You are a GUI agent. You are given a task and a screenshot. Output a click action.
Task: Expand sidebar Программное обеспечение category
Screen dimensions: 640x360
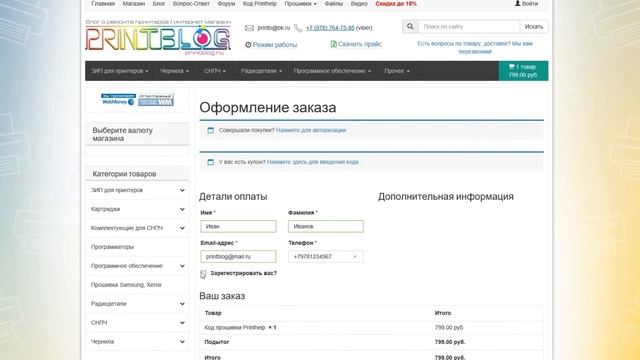click(x=182, y=266)
